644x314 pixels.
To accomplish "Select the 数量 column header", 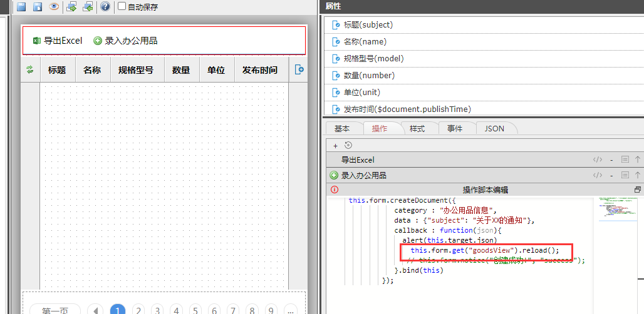I will pyautogui.click(x=181, y=70).
